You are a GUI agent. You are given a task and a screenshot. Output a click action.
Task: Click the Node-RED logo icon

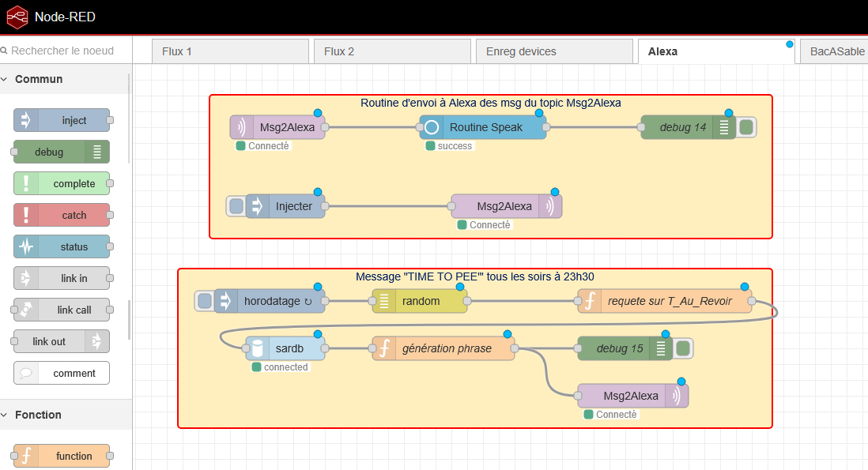pyautogui.click(x=17, y=16)
